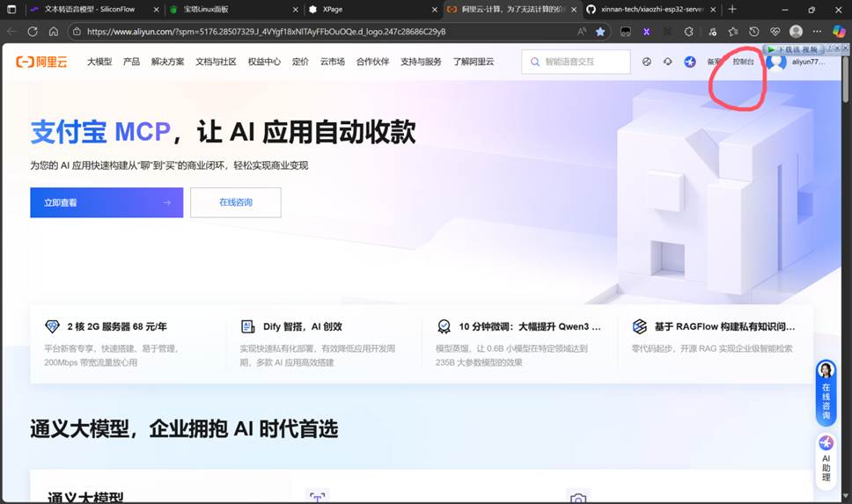Click the Alibaba Cloud logo

[45, 62]
